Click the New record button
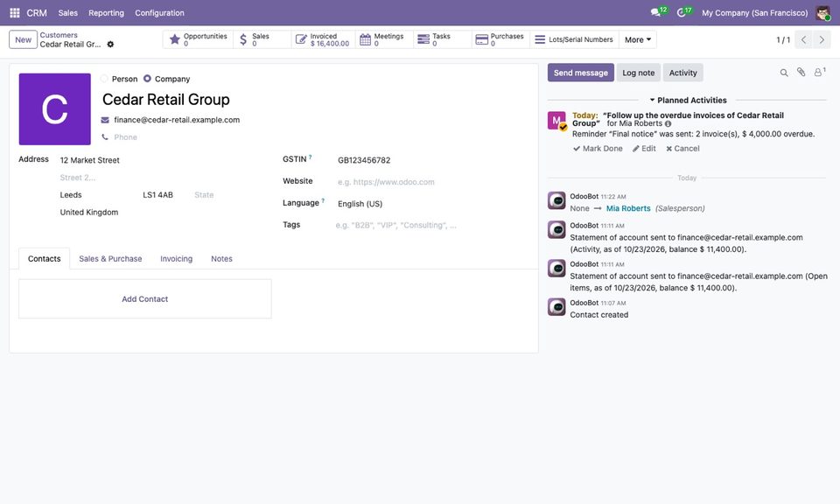840x504 pixels. [23, 39]
